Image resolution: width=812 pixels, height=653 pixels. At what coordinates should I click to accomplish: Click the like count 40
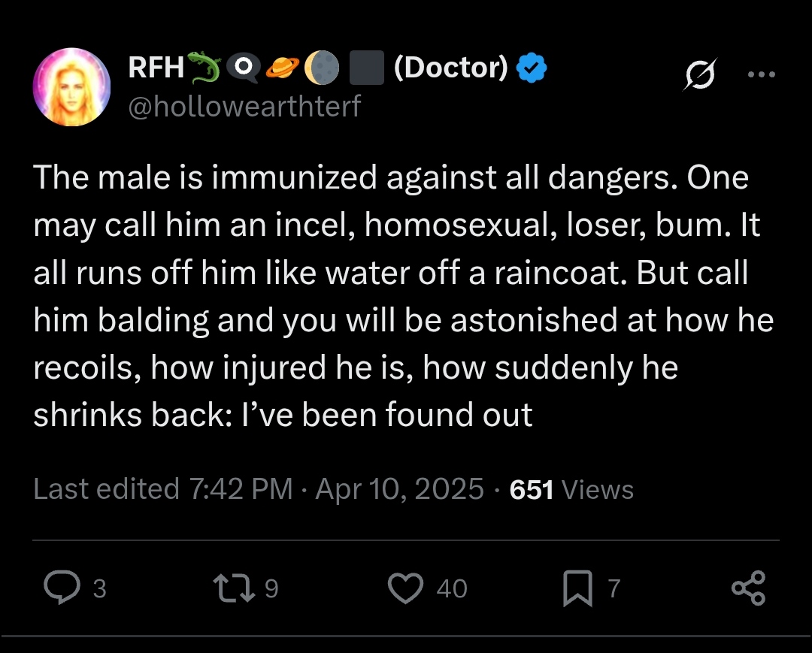[452, 589]
